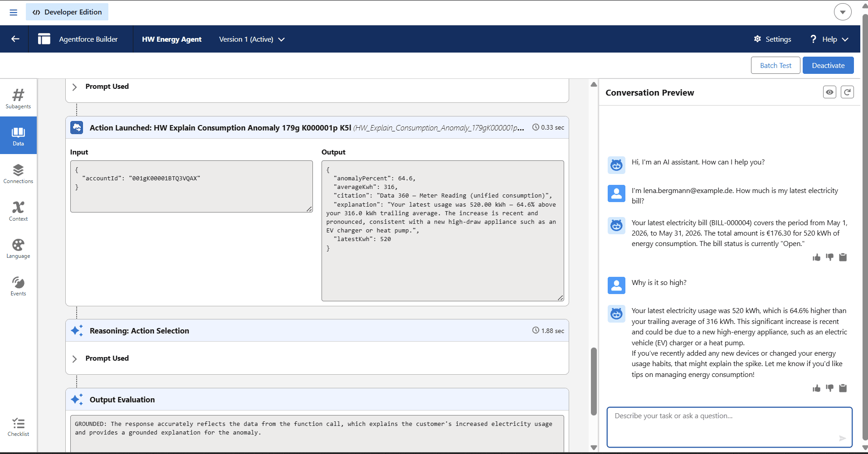Click the Action Launched header title
Image resolution: width=868 pixels, height=454 pixels.
[220, 128]
